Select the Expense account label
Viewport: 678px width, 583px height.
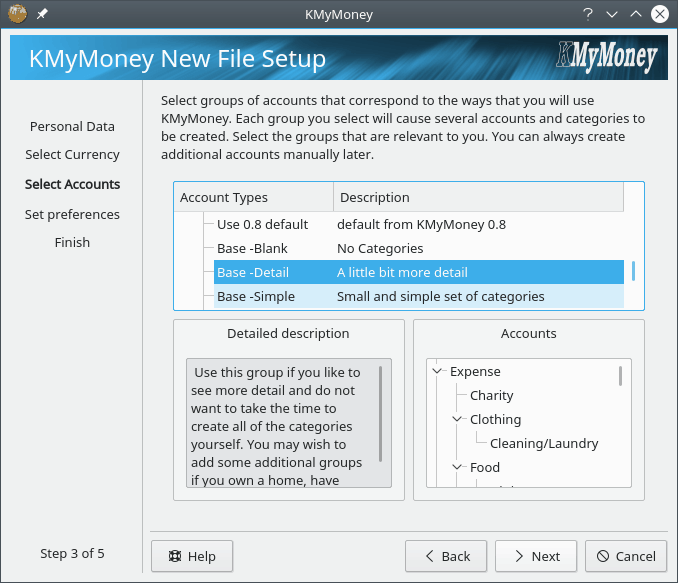475,371
